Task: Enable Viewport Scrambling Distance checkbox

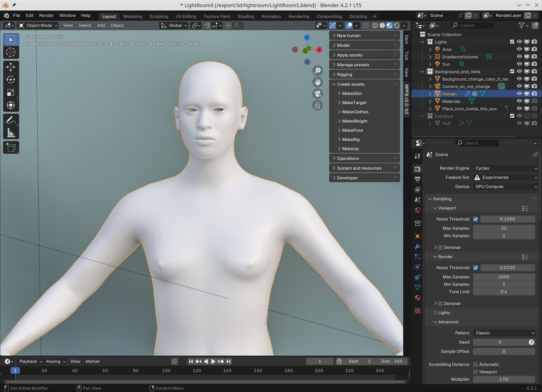Action: tap(476, 372)
